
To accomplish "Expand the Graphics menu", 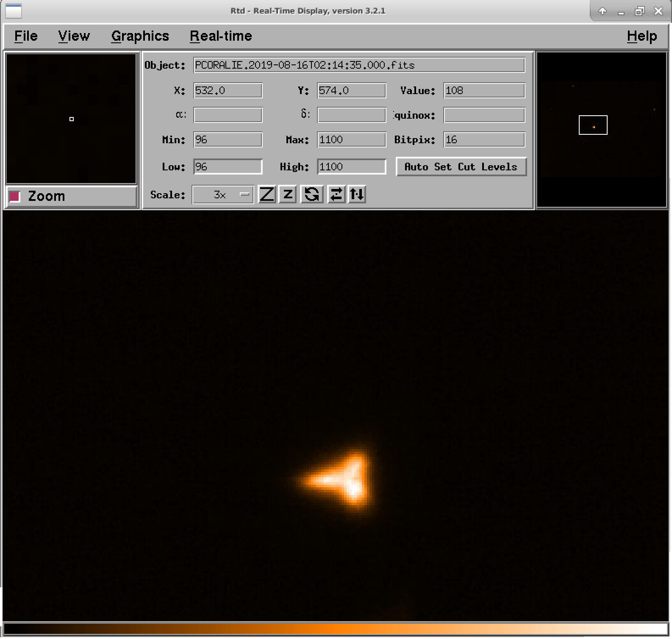I will [140, 36].
